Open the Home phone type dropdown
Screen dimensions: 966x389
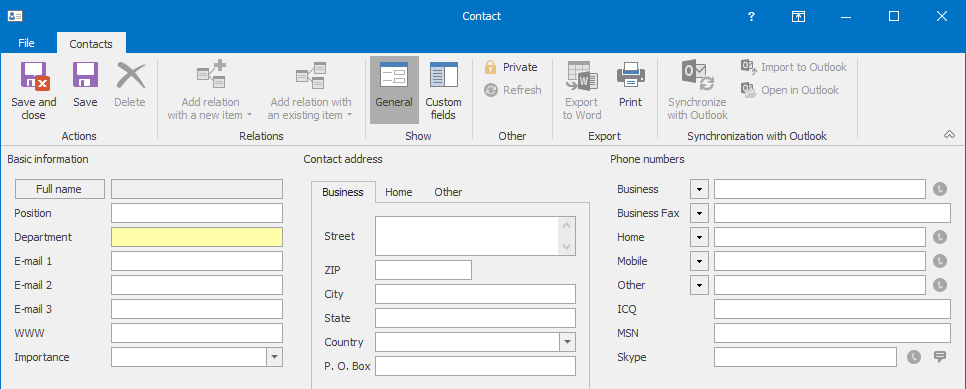(x=699, y=237)
